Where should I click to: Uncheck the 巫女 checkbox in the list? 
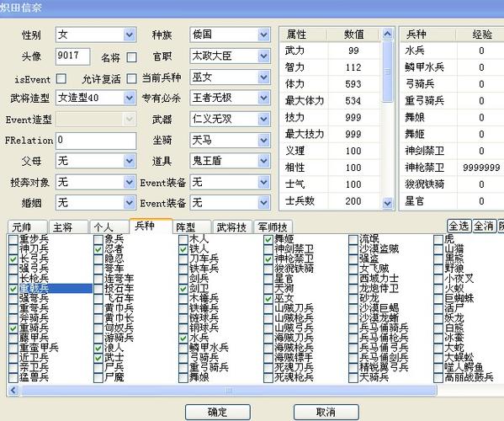268,299
